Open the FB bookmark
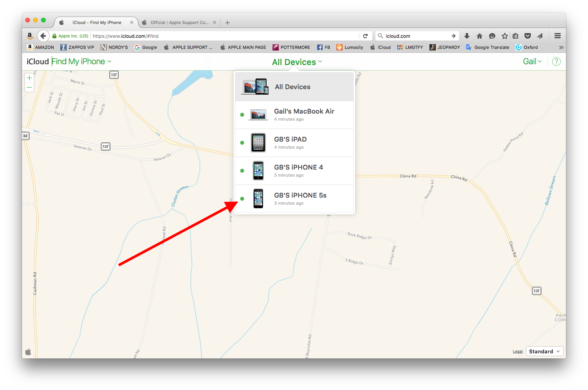This screenshot has width=588, height=390. click(x=324, y=47)
